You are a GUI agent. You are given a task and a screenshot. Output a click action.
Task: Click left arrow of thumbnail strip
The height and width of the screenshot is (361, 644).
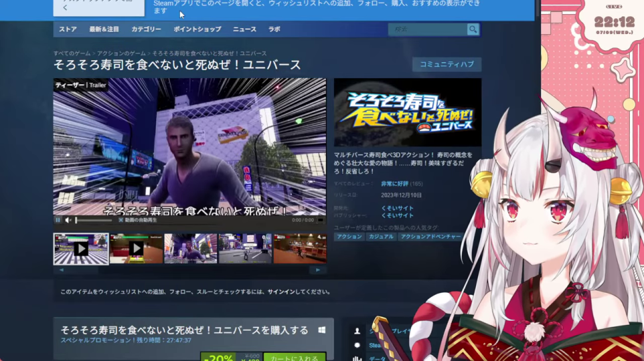(61, 270)
